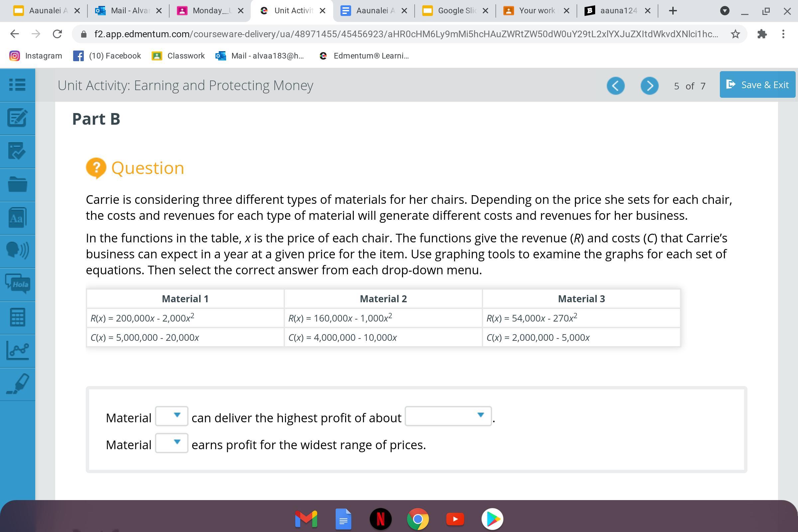Screen dimensions: 798x532
Task: Activate the text-to-speech reader icon
Action: (17, 250)
